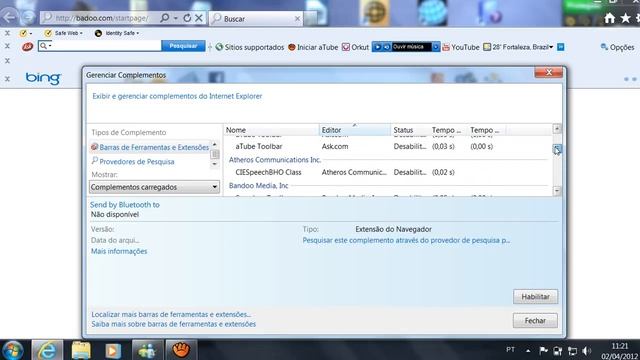Open the Orkut toolbar shortcut
Viewport: 640px width, 360px height.
355,47
